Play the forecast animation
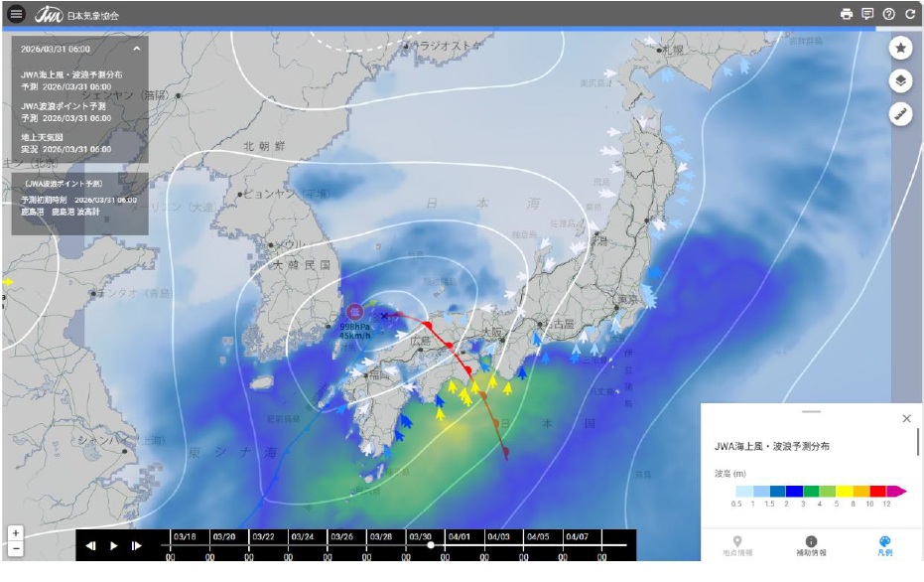924x582 pixels. click(x=113, y=545)
